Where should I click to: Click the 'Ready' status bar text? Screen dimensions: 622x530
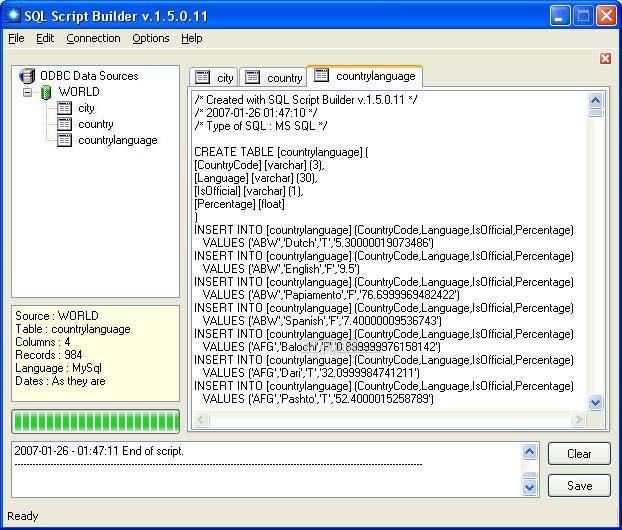click(x=23, y=516)
